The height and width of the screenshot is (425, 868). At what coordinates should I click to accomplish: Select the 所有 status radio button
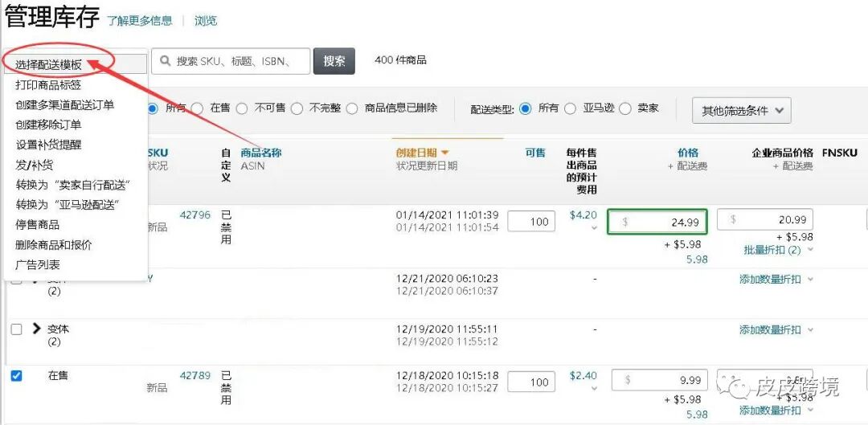(154, 108)
